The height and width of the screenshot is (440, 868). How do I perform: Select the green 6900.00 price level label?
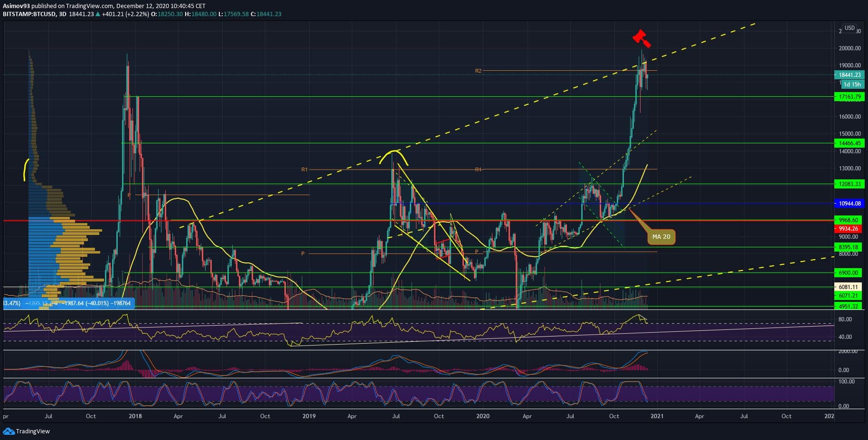pos(849,273)
